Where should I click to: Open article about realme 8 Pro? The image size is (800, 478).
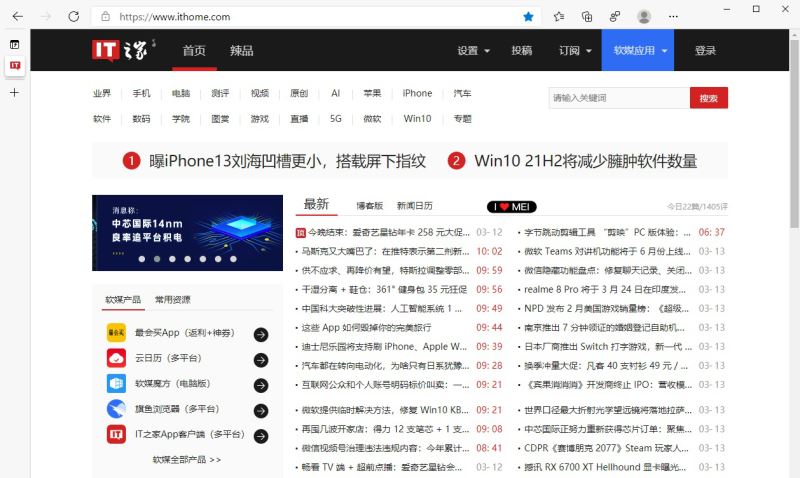coord(605,289)
